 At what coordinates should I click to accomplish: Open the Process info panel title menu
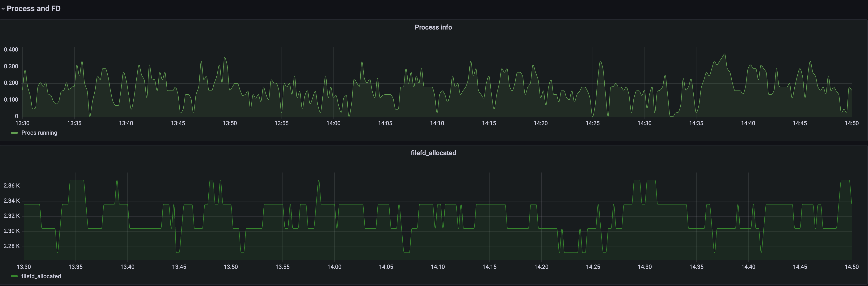tap(433, 27)
